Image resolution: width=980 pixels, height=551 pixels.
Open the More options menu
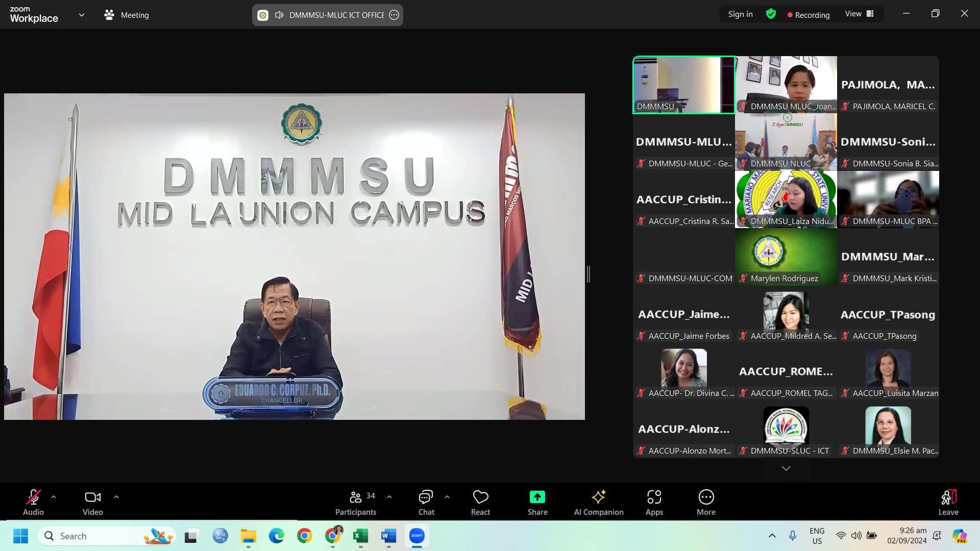pyautogui.click(x=706, y=502)
